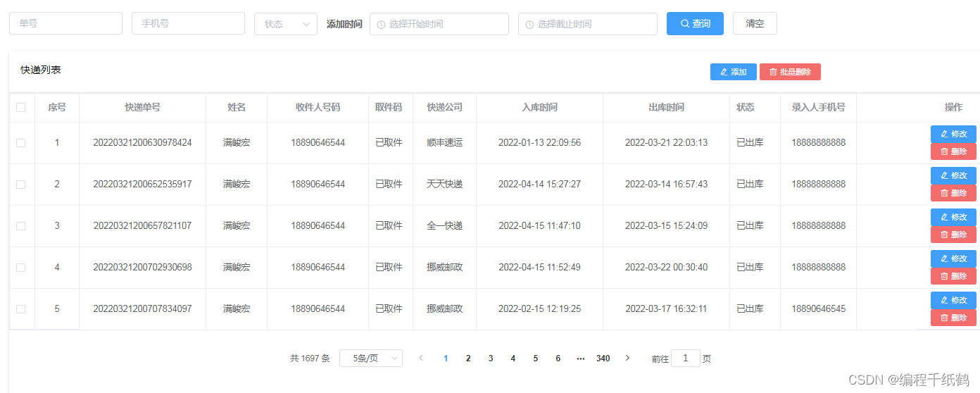Go to page 1 in pagination
The height and width of the screenshot is (393, 980).
pyautogui.click(x=446, y=358)
